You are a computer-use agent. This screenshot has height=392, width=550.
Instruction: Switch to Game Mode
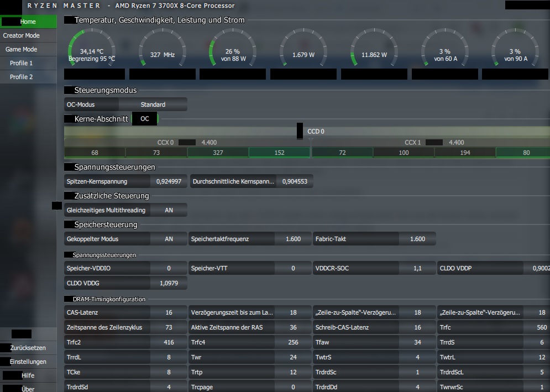[x=28, y=49]
